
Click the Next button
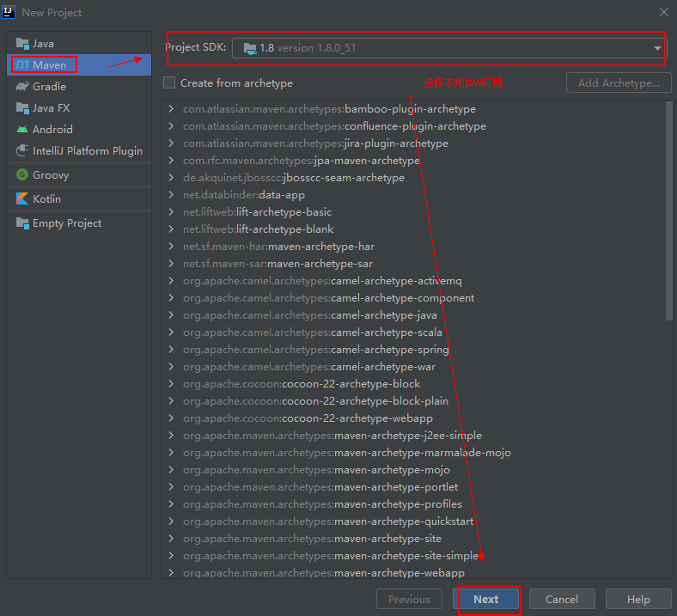[485, 599]
